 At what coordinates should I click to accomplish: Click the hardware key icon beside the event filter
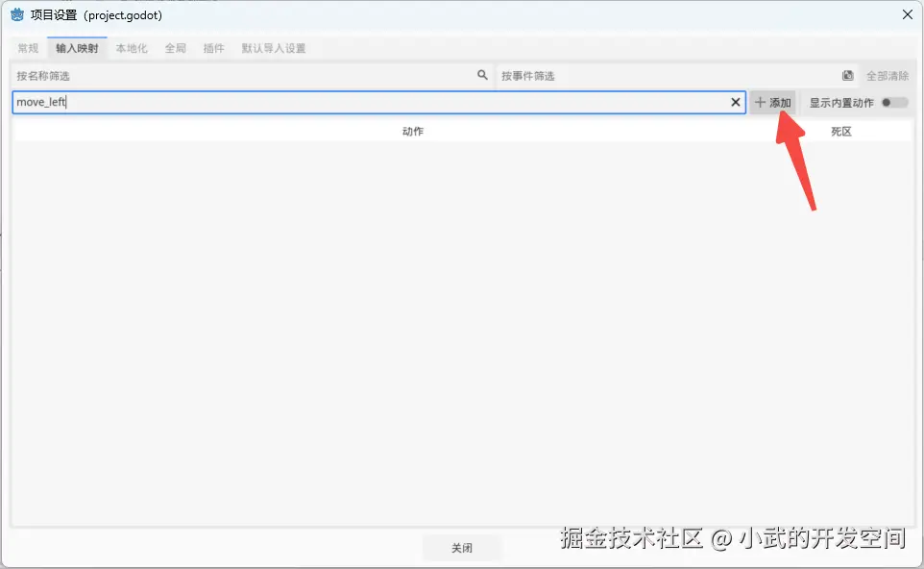pyautogui.click(x=846, y=75)
